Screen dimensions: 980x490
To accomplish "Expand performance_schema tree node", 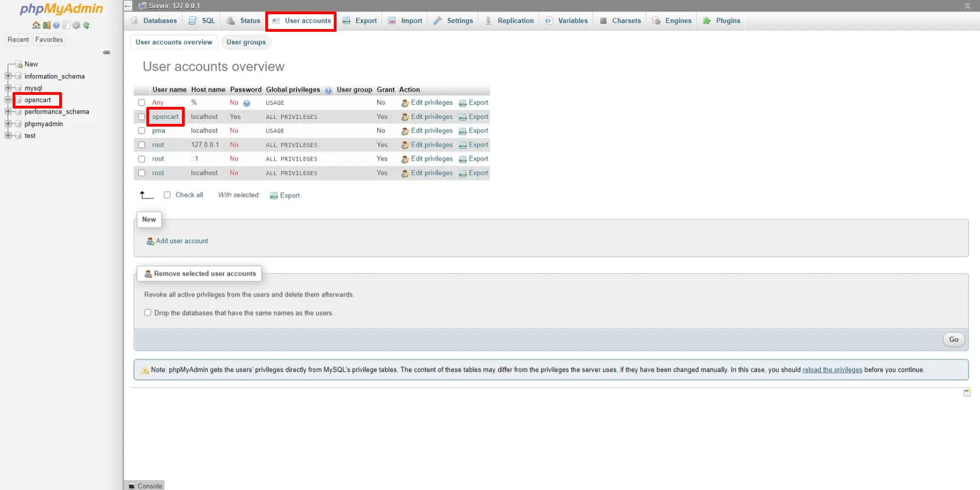I will (8, 112).
